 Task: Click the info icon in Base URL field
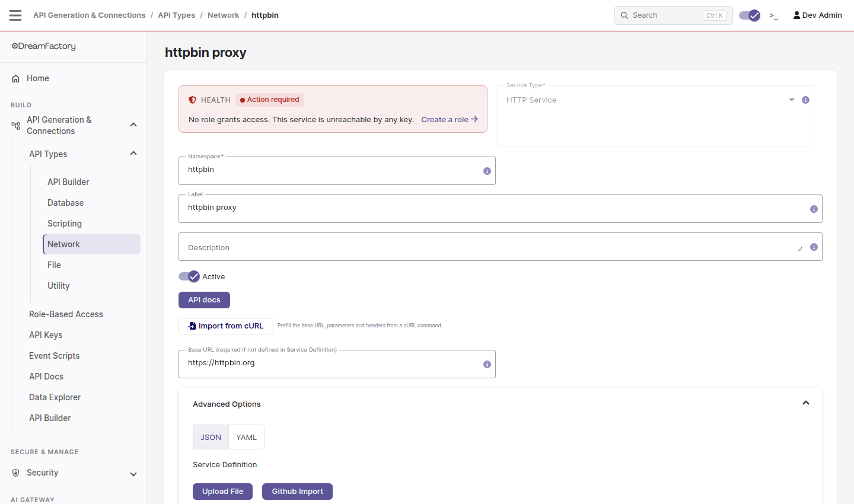[x=487, y=364]
